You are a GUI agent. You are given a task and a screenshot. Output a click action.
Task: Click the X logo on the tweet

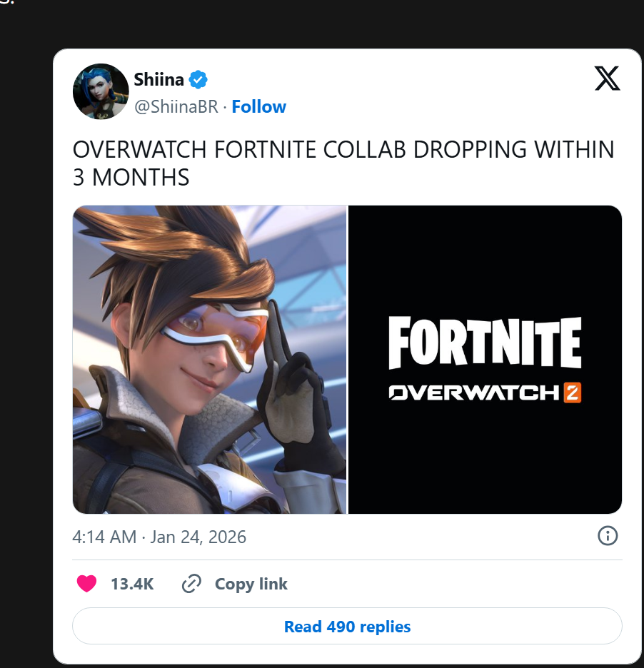pos(607,79)
